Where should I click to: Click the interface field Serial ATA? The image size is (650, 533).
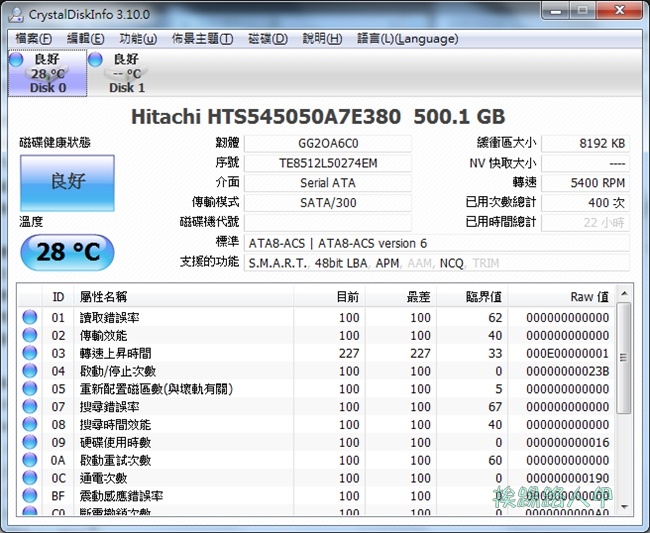(328, 183)
